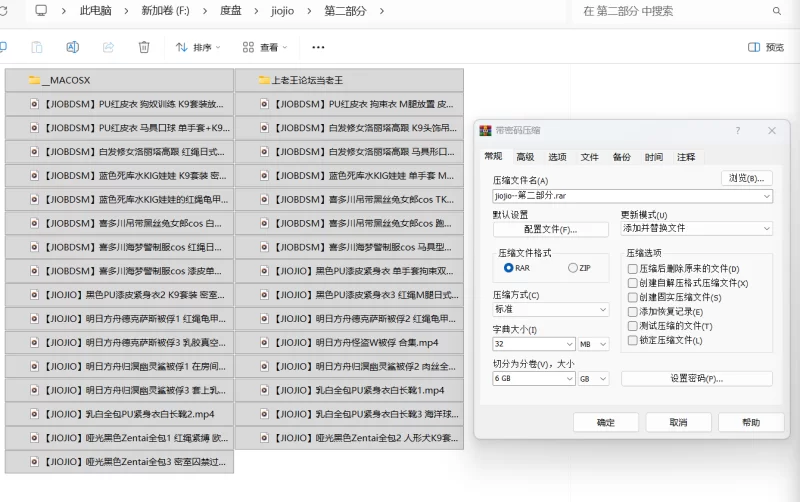Click the Paste clipboard icon in toolbar
The width and height of the screenshot is (800, 502).
coord(37,47)
